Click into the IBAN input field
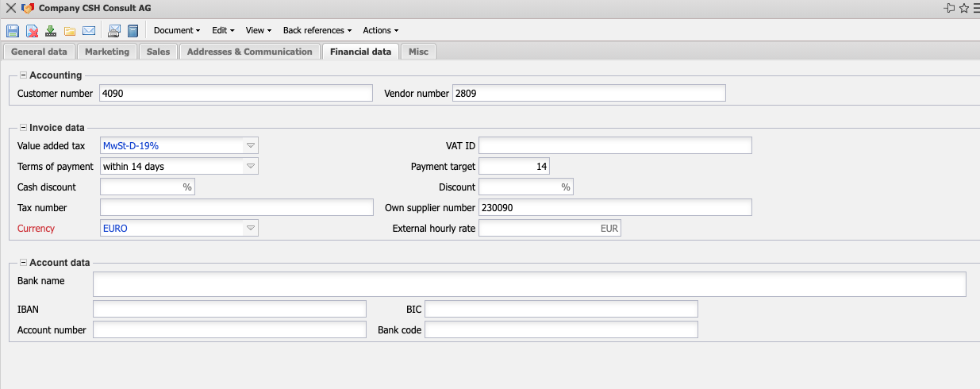980x389 pixels. click(x=229, y=309)
